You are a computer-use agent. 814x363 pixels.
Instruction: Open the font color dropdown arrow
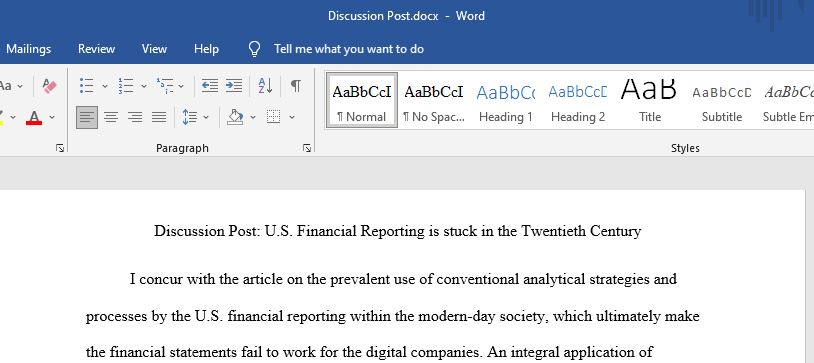[52, 118]
